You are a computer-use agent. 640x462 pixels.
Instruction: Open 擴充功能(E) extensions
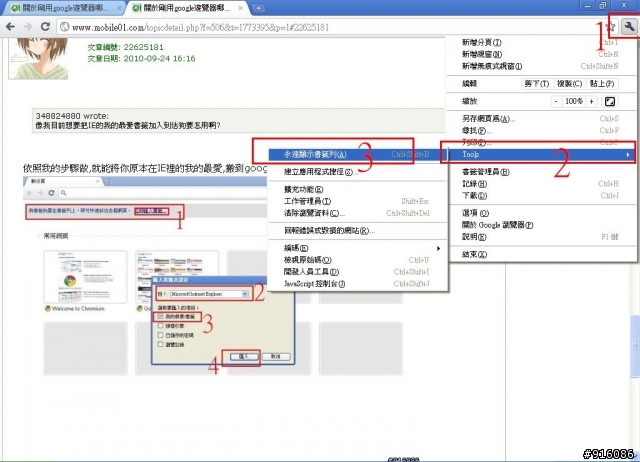click(358, 189)
